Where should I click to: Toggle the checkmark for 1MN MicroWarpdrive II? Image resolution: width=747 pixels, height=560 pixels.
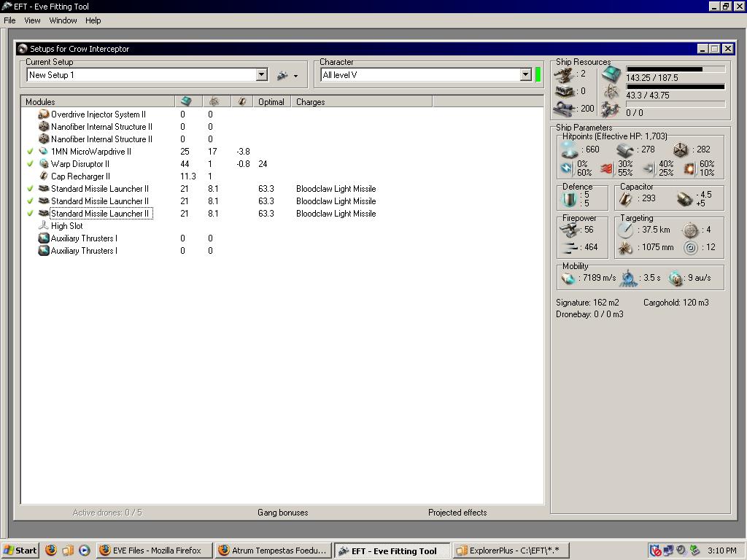[x=30, y=152]
